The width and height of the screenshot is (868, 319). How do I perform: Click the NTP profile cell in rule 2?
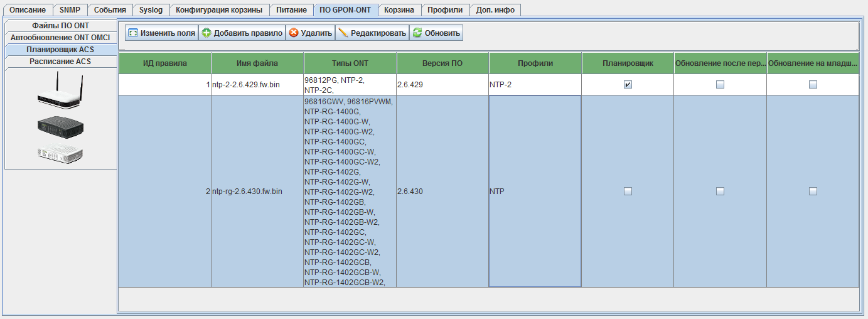535,192
